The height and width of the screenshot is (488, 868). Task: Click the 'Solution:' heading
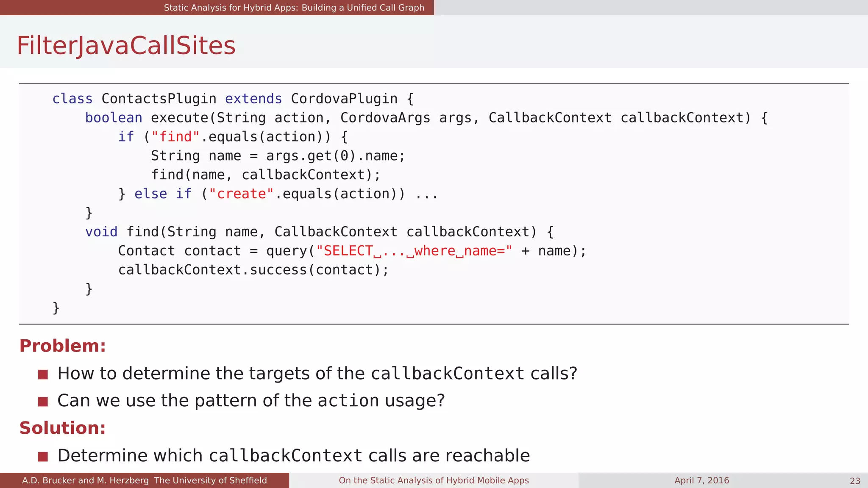(62, 428)
